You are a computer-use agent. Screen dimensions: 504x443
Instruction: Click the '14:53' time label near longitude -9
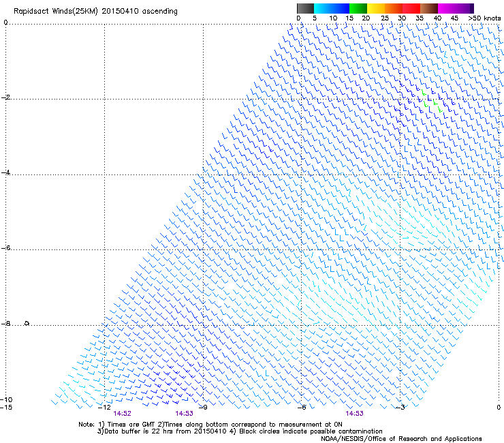[x=184, y=414]
